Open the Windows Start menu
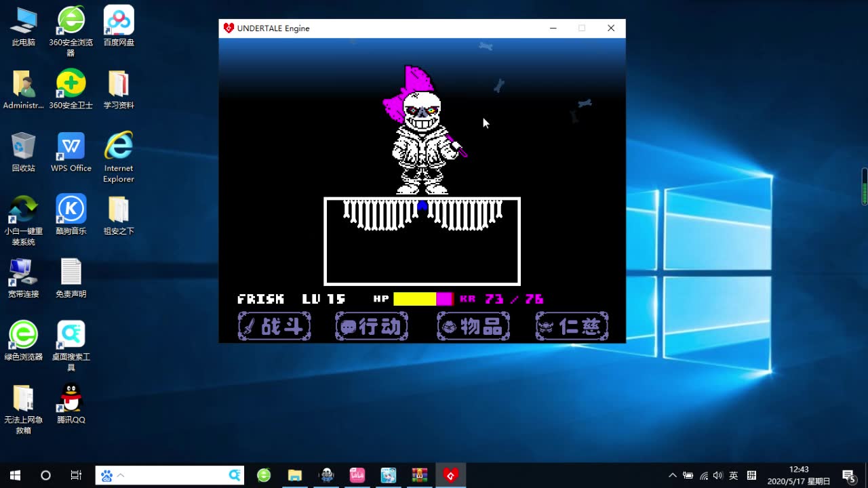This screenshot has width=868, height=488. (x=15, y=475)
